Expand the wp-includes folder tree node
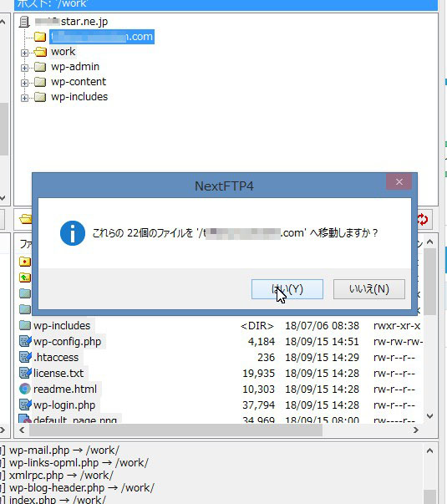The image size is (447, 504). pyautogui.click(x=24, y=98)
